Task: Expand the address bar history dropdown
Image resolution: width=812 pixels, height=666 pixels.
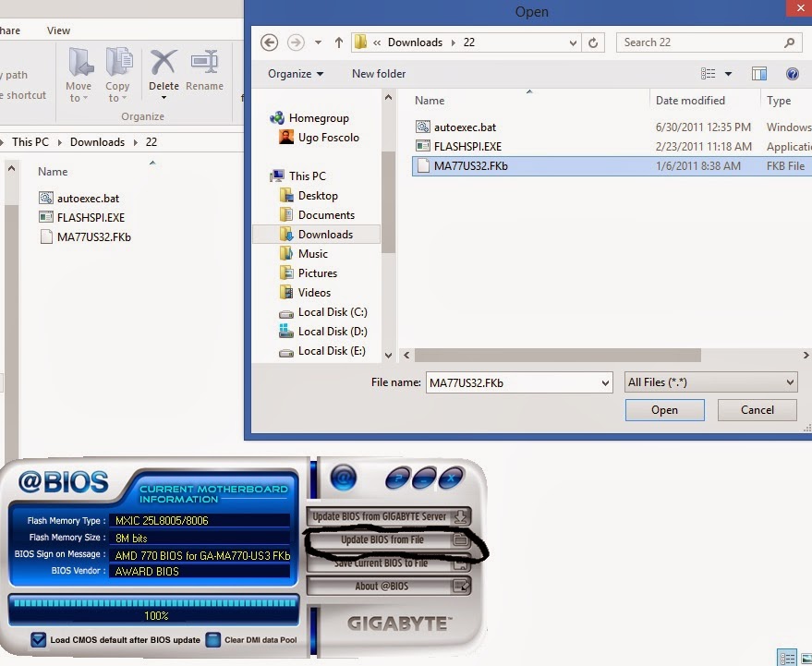Action: pyautogui.click(x=573, y=43)
